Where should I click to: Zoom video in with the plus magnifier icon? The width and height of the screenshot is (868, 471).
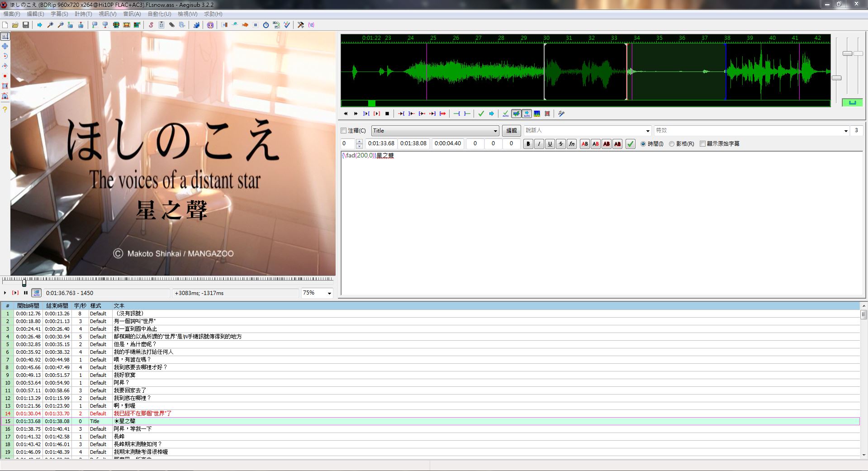coord(50,25)
